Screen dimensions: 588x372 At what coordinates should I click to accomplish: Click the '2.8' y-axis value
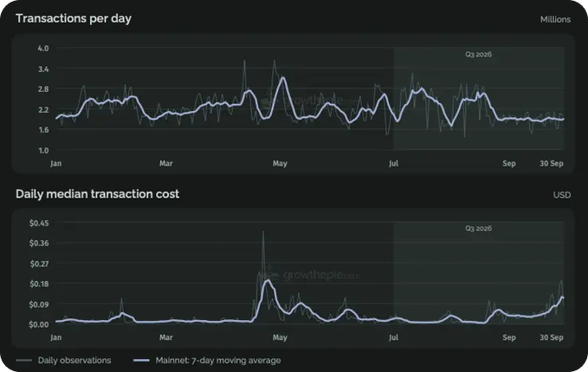click(43, 89)
